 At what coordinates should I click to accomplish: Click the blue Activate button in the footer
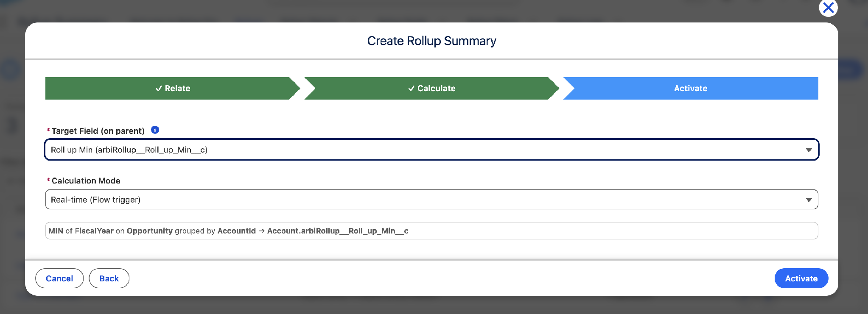coord(801,278)
